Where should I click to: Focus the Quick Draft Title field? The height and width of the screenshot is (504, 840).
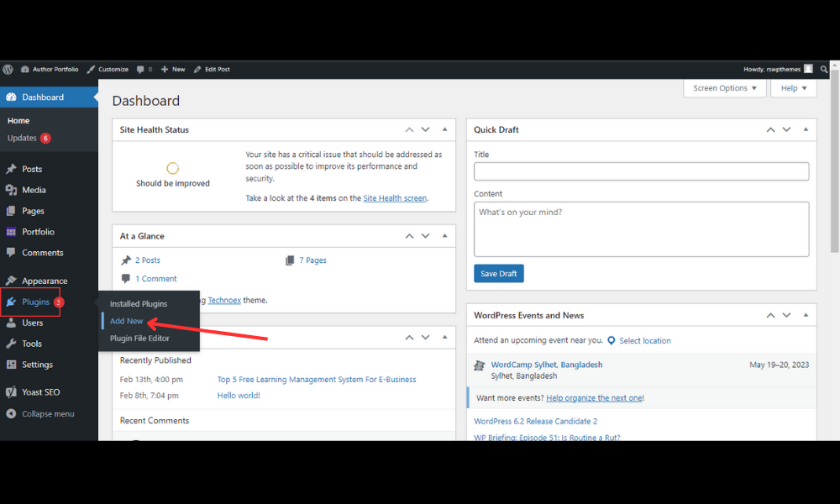(641, 171)
